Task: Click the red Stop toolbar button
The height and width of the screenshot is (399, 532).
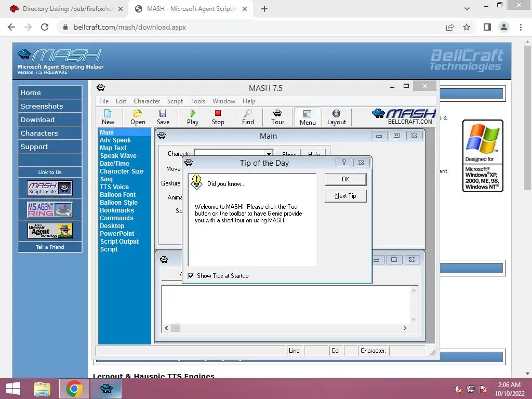Action: click(218, 117)
